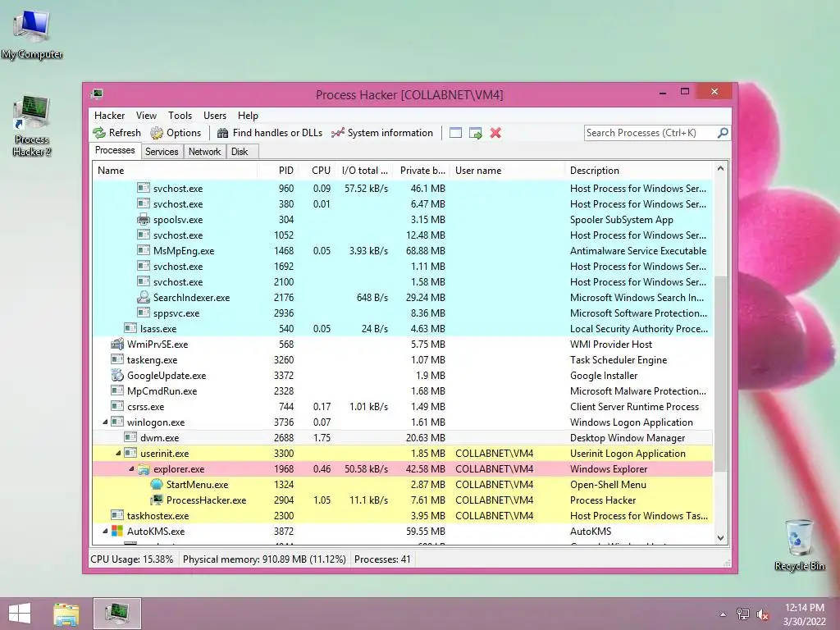Screen dimensions: 840x630
Task: Click the Physical memory status entry
Action: tap(264, 559)
